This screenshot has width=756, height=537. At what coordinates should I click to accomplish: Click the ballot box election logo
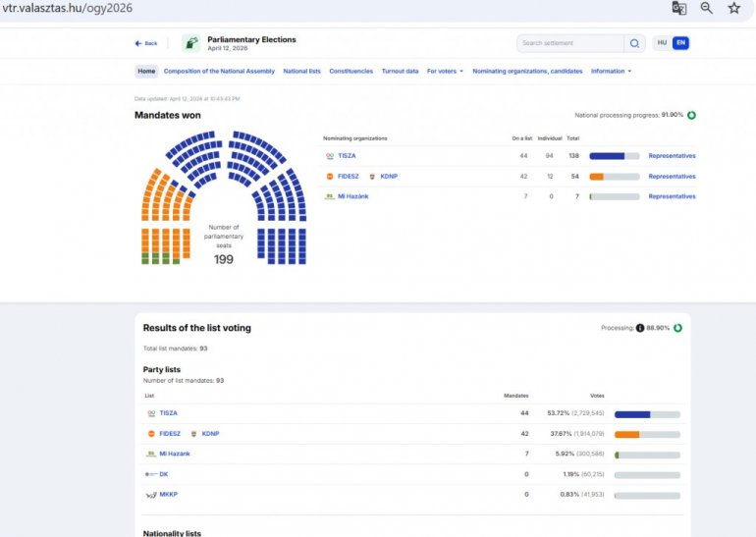tap(190, 43)
